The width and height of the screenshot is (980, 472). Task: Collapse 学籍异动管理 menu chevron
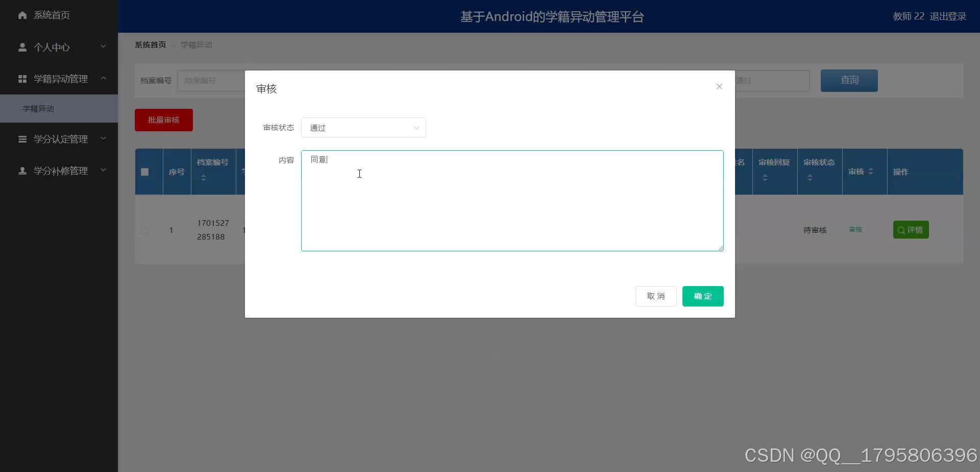(x=104, y=78)
